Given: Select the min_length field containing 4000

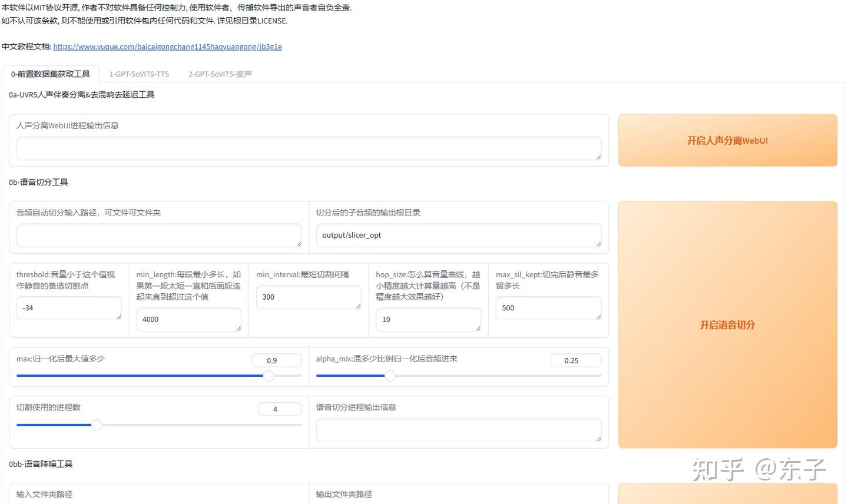Looking at the screenshot, I should pyautogui.click(x=188, y=319).
